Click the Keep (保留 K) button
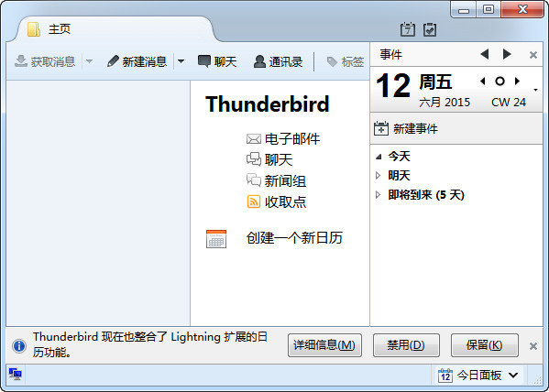The image size is (549, 392). pyautogui.click(x=485, y=345)
